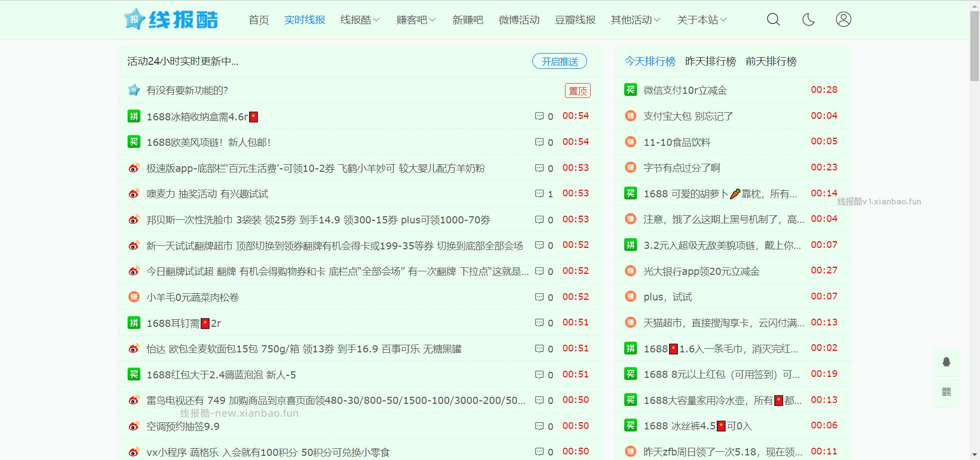
Task: Click the notification bell icon on the right
Action: click(947, 362)
